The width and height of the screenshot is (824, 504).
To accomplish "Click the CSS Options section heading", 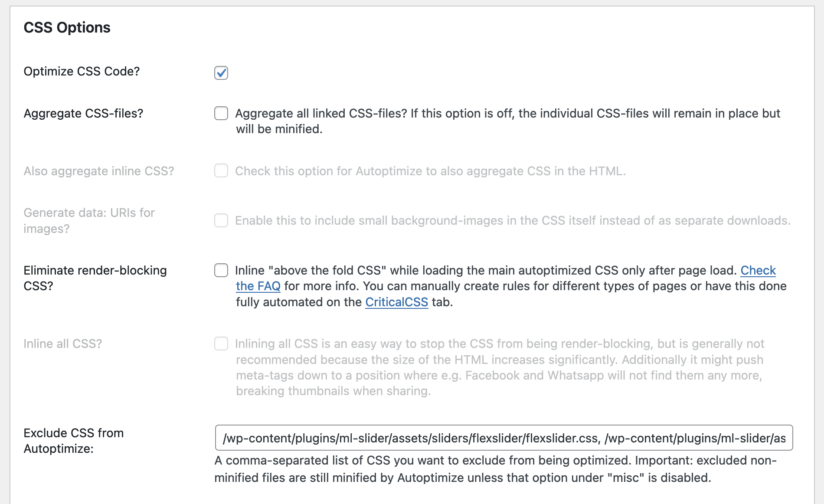I will coord(67,27).
